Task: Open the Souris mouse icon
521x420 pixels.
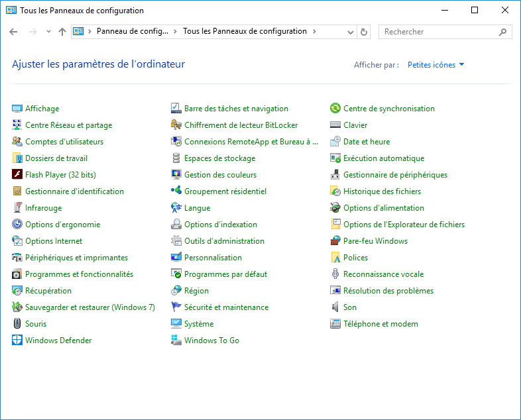Action: pyautogui.click(x=17, y=324)
